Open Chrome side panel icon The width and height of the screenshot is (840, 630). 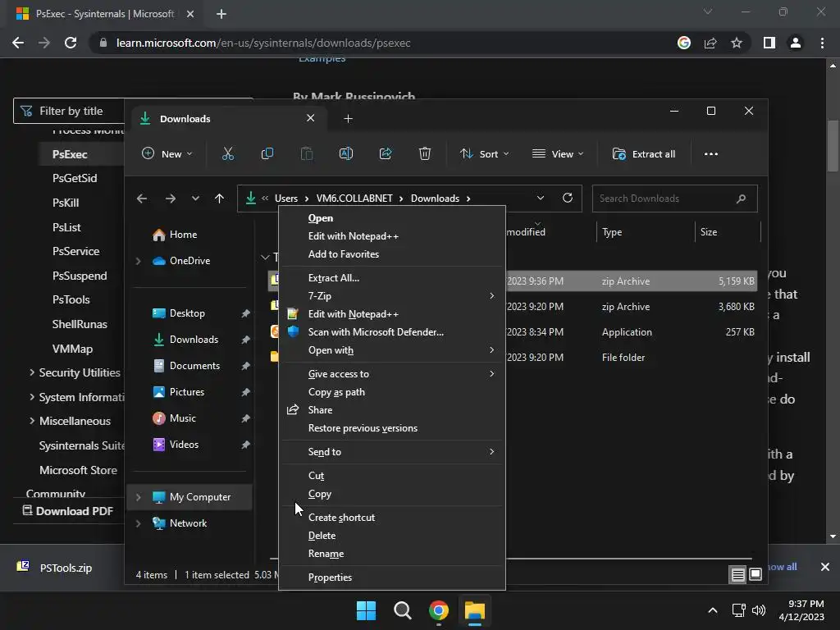click(x=769, y=43)
